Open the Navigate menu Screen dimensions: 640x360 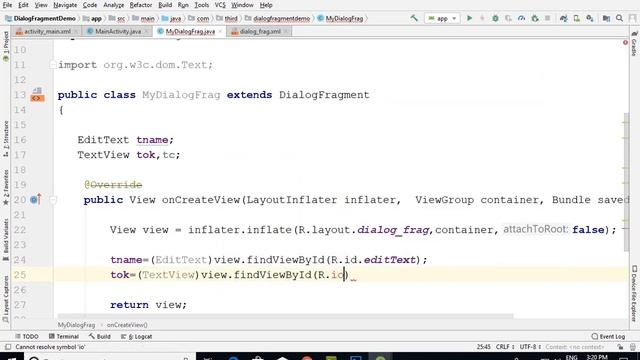(x=65, y=5)
